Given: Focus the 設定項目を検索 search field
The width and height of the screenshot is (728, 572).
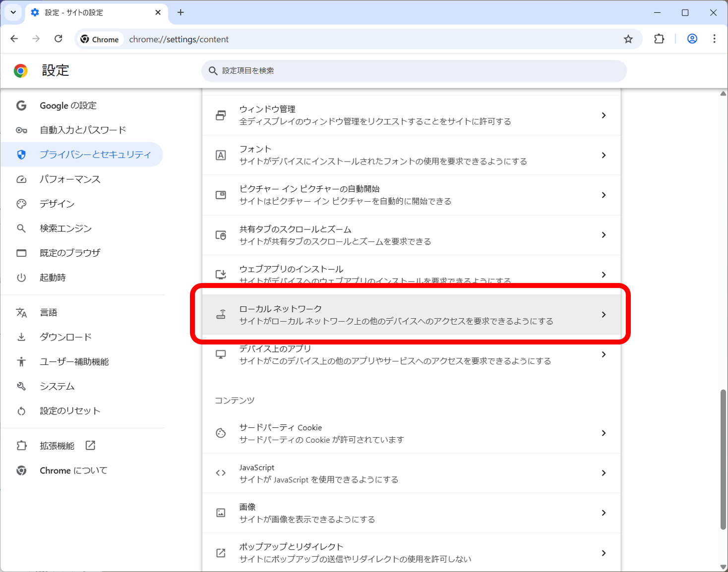Looking at the screenshot, I should tap(414, 71).
